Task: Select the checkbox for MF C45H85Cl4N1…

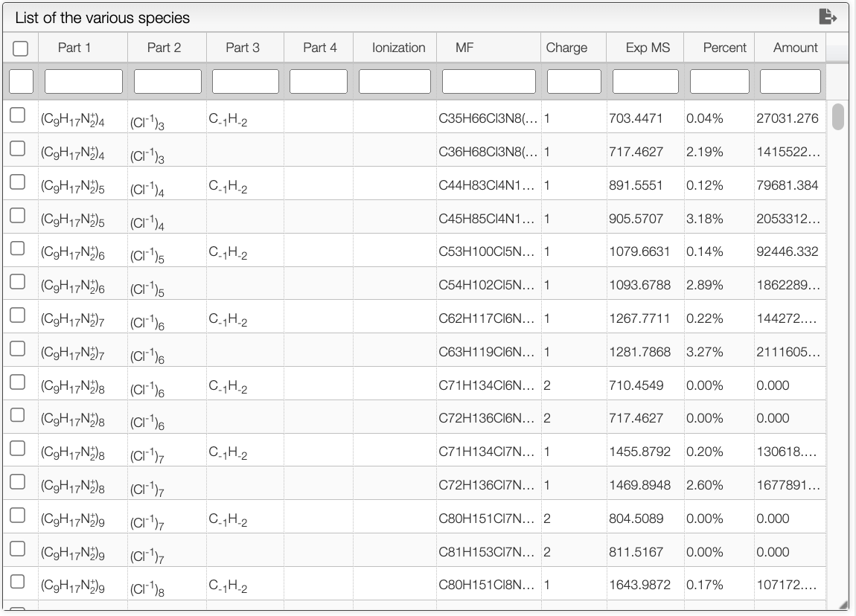Action: (17, 216)
